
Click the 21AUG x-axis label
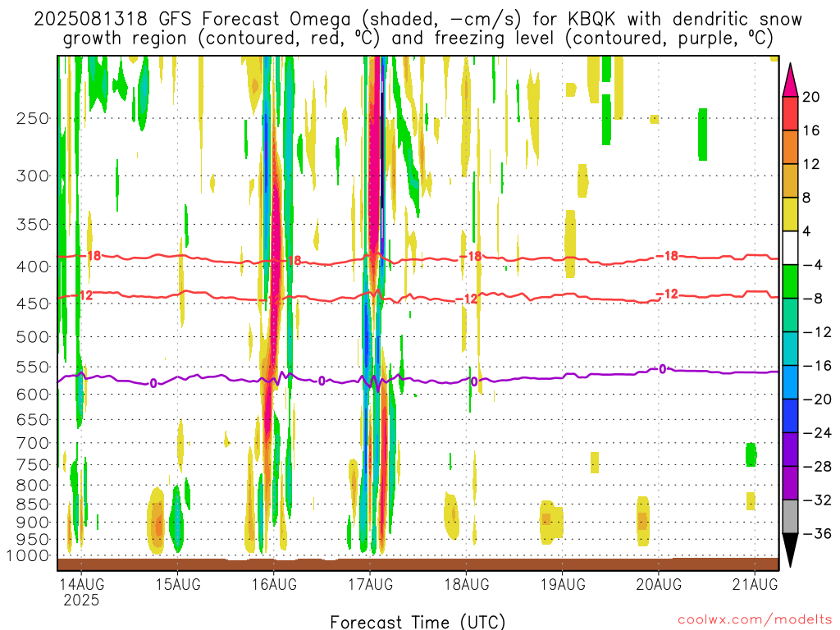tap(755, 584)
